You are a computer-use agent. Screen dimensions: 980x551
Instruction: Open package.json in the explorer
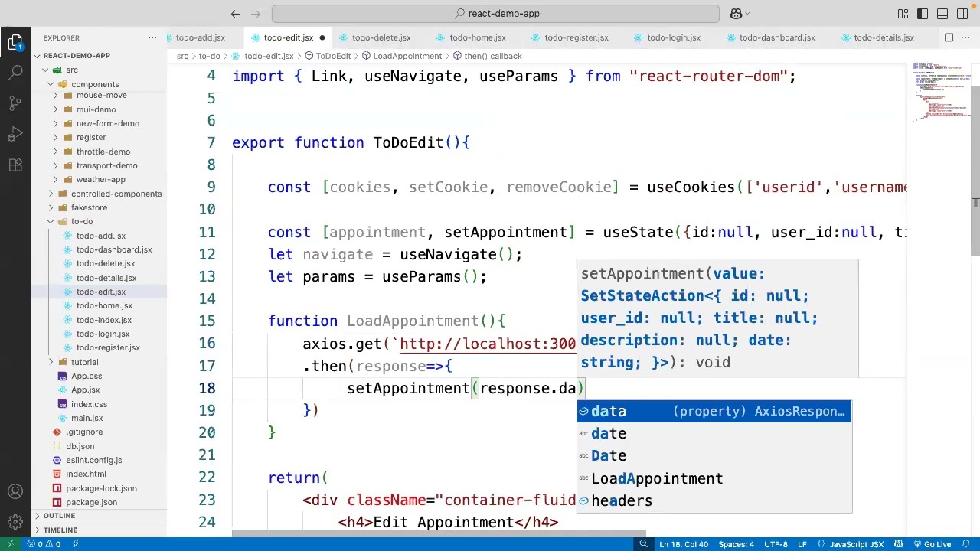point(91,502)
